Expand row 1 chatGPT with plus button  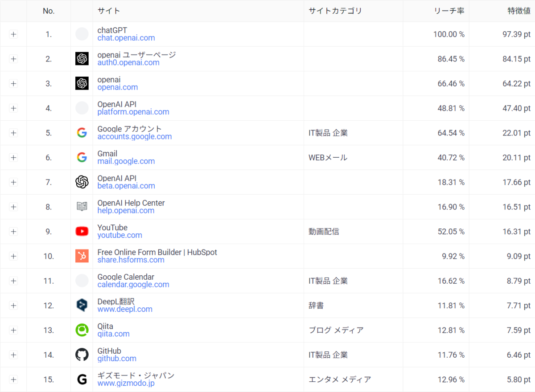[x=13, y=34]
